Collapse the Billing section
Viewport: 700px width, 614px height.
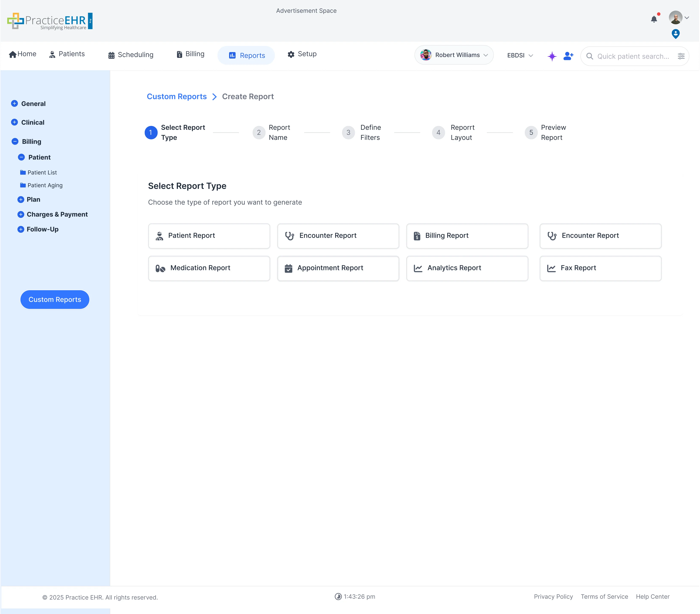(x=14, y=141)
